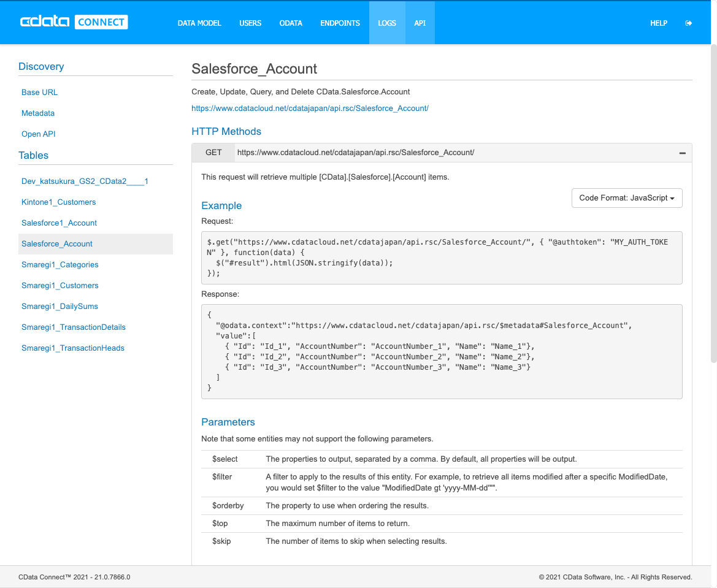Click the logout icon in header
Viewport: 717px width, 588px height.
coord(688,23)
